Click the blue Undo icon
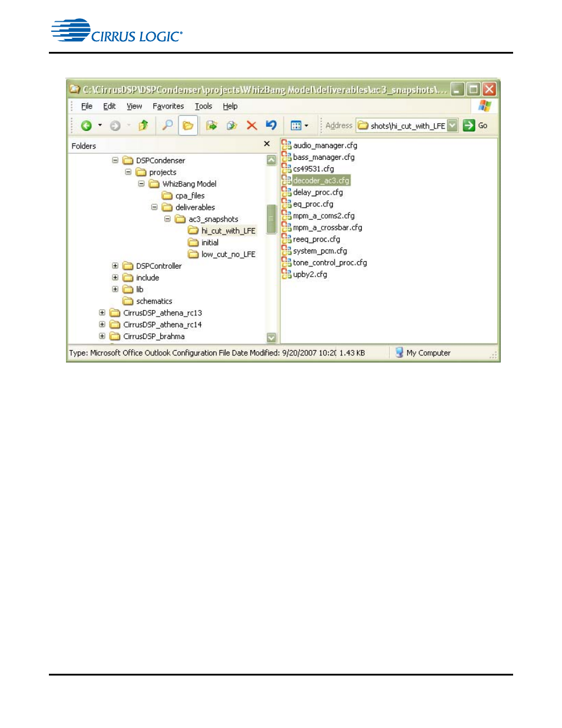Screen dimensions: 562x728 [x=271, y=125]
